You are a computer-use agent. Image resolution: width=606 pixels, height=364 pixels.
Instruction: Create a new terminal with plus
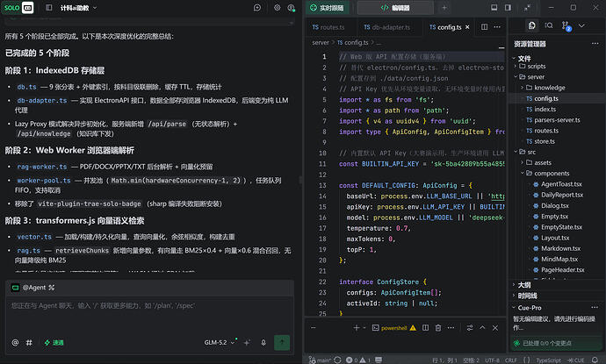coord(357,328)
